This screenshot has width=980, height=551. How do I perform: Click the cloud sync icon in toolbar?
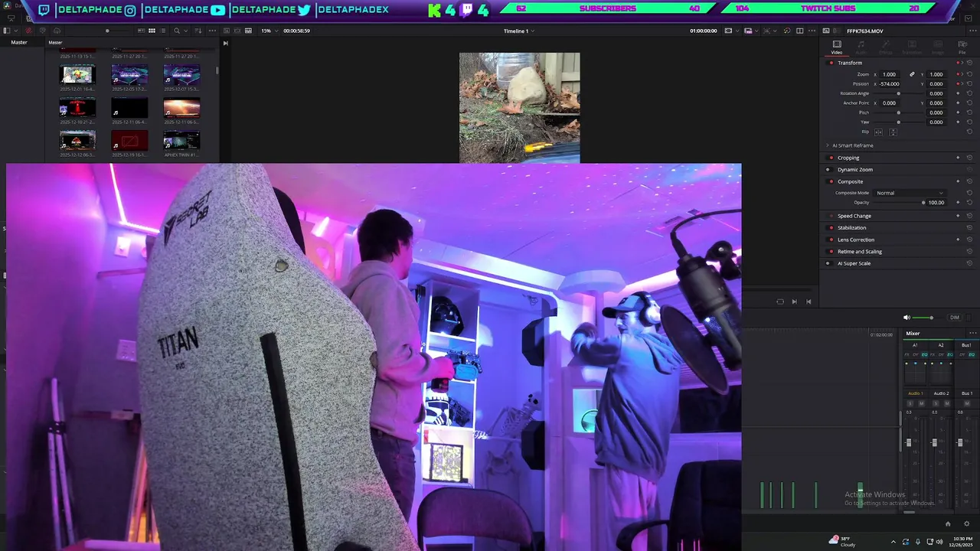point(57,31)
